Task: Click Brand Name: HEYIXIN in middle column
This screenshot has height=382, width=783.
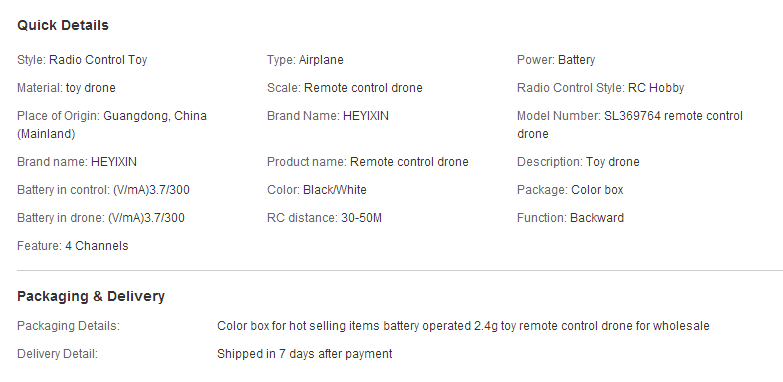Action: [x=328, y=116]
